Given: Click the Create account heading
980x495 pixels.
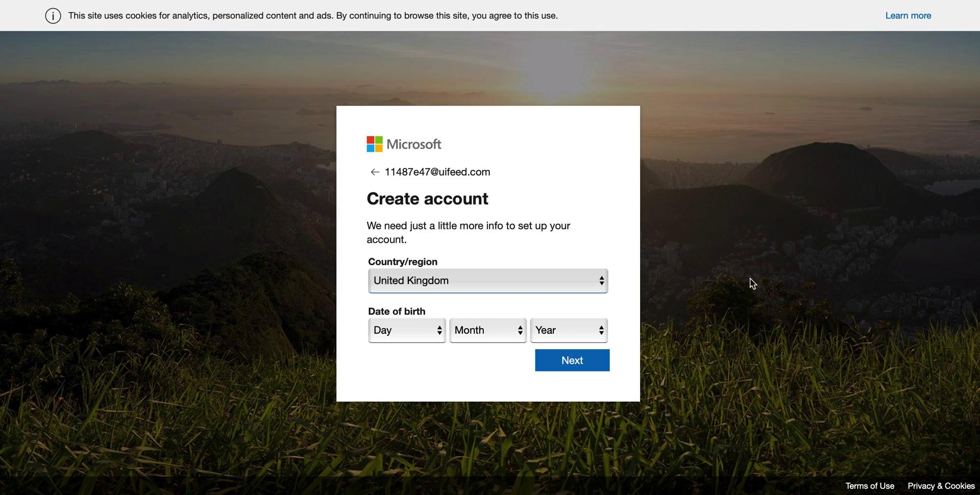Looking at the screenshot, I should coord(427,199).
